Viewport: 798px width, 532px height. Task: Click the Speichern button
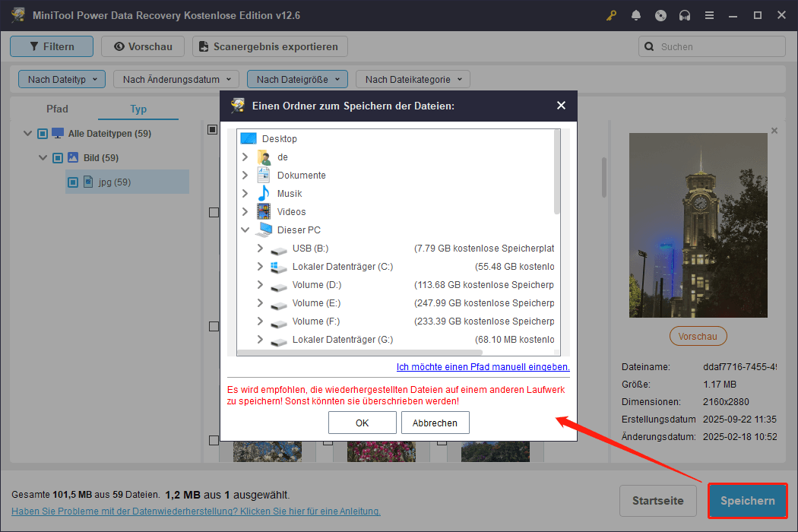click(x=748, y=500)
